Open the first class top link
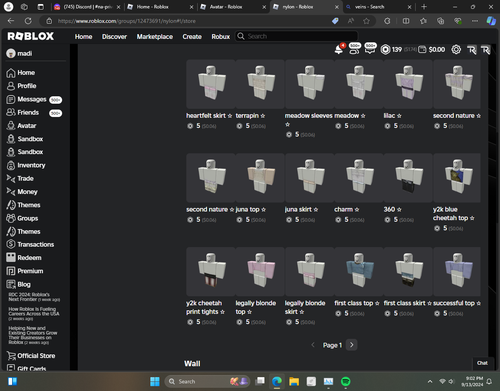500x391 pixels. tap(357, 303)
